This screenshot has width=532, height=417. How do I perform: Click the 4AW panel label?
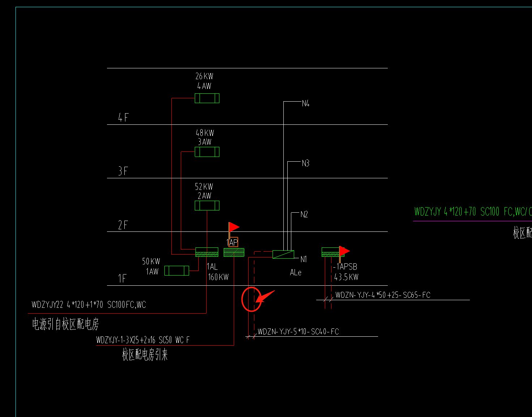(x=204, y=86)
